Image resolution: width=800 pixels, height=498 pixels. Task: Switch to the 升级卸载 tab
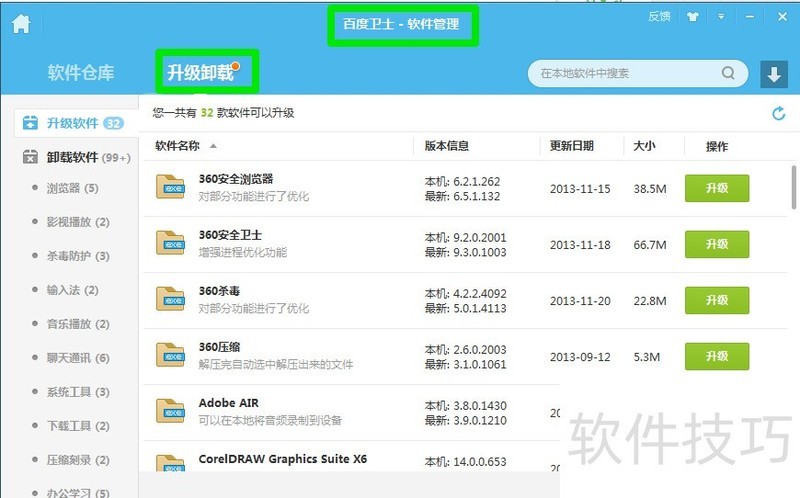tap(200, 73)
